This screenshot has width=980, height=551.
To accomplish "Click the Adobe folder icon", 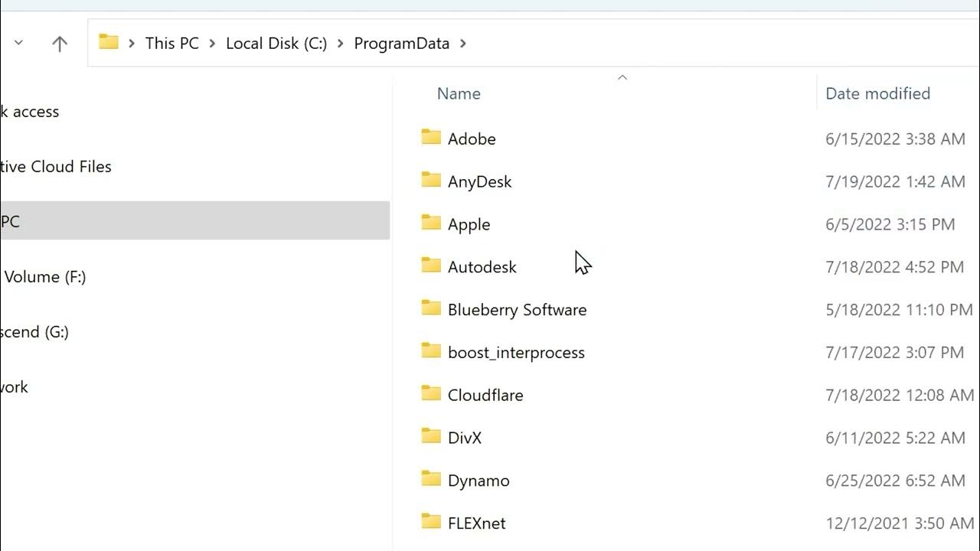I will (x=431, y=138).
